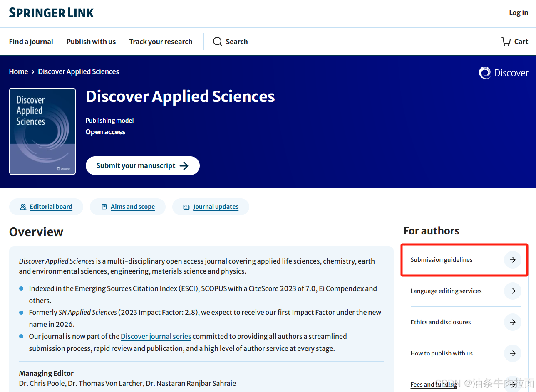This screenshot has height=392, width=536.
Task: Click Log in link
Action: (519, 12)
